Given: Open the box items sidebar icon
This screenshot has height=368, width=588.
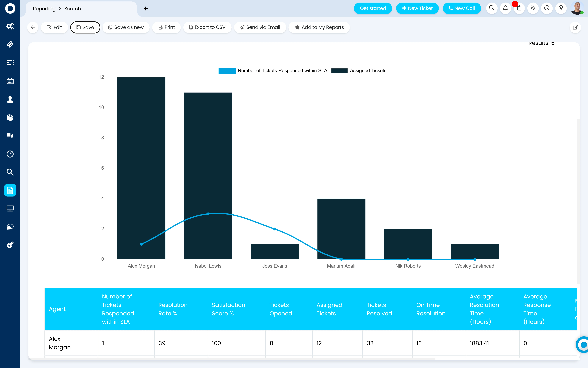Looking at the screenshot, I should 10,118.
